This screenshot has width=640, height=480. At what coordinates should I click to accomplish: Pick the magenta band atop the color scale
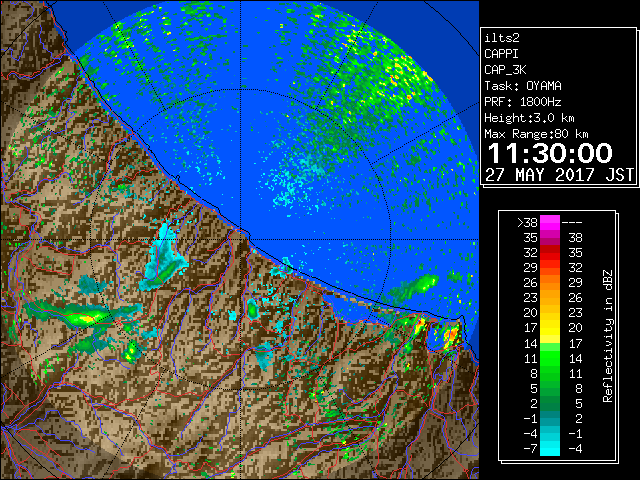pos(550,223)
